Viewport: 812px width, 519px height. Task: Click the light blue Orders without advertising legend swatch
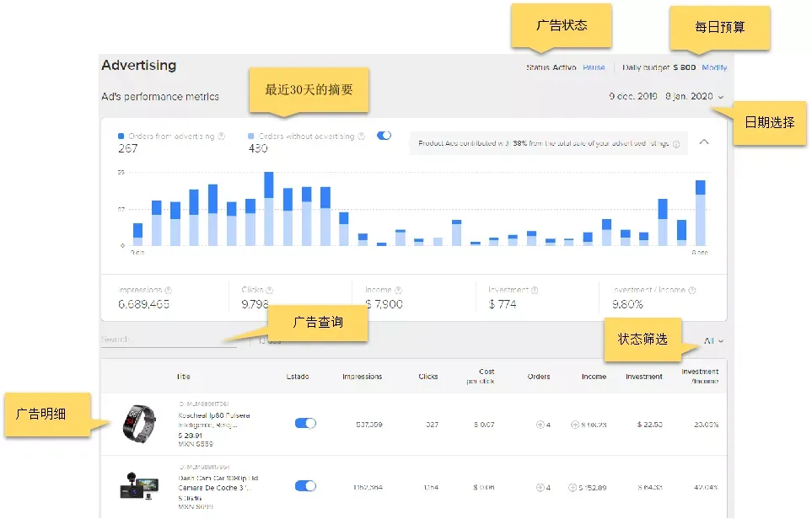coord(251,136)
